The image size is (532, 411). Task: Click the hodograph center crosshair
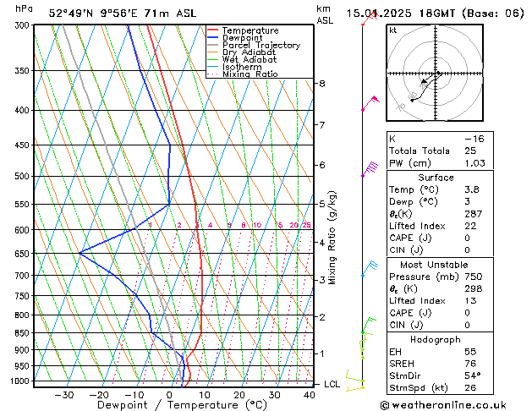[436, 74]
